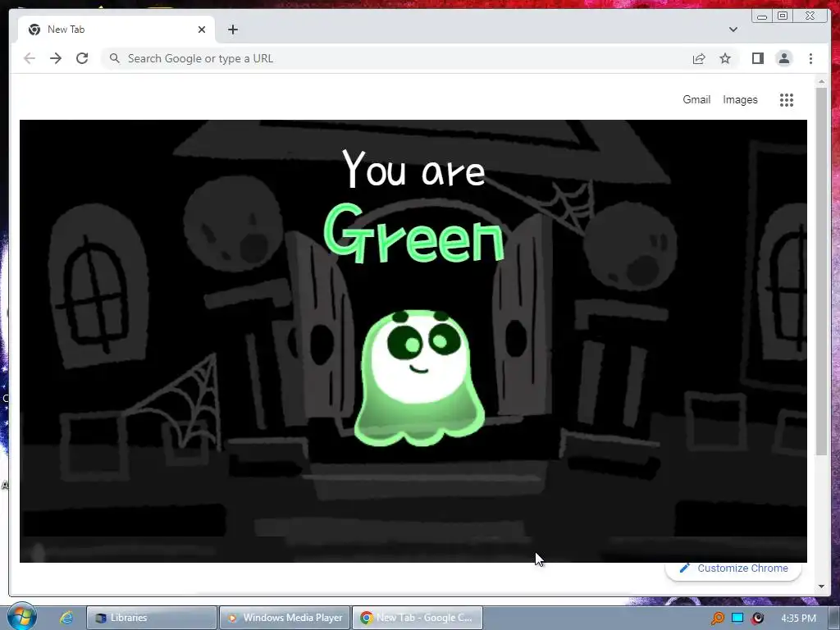Click the page scrollbar up arrow

[x=821, y=81]
